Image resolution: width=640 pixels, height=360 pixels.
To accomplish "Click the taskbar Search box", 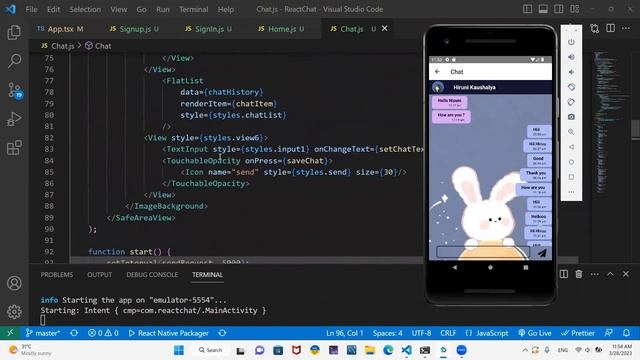I will pyautogui.click(x=210, y=350).
